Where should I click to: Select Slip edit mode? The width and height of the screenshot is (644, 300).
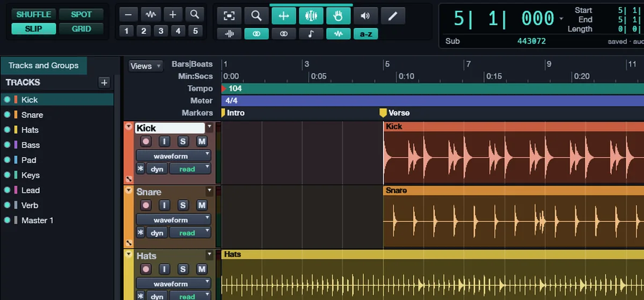[34, 29]
